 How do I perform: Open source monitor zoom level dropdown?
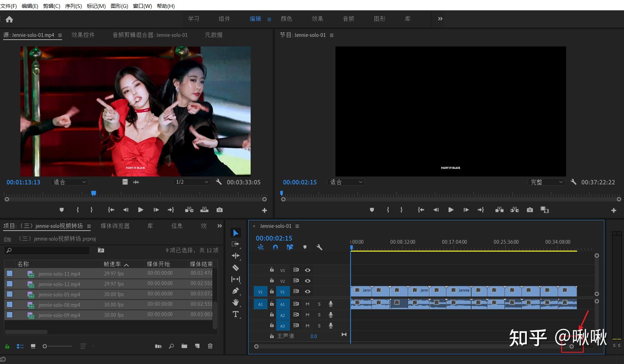[69, 182]
